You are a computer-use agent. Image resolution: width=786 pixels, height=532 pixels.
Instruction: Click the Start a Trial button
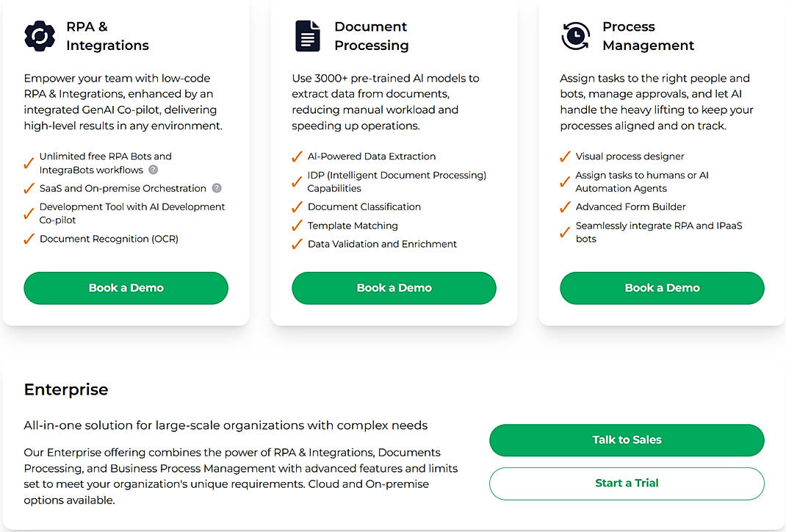click(627, 484)
